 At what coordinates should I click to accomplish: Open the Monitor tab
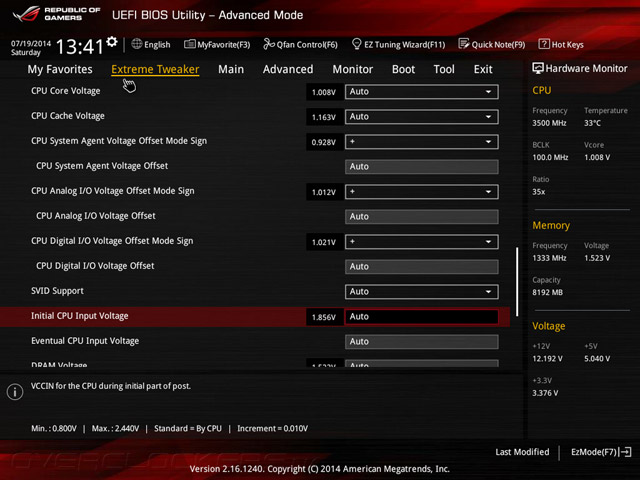pyautogui.click(x=353, y=69)
